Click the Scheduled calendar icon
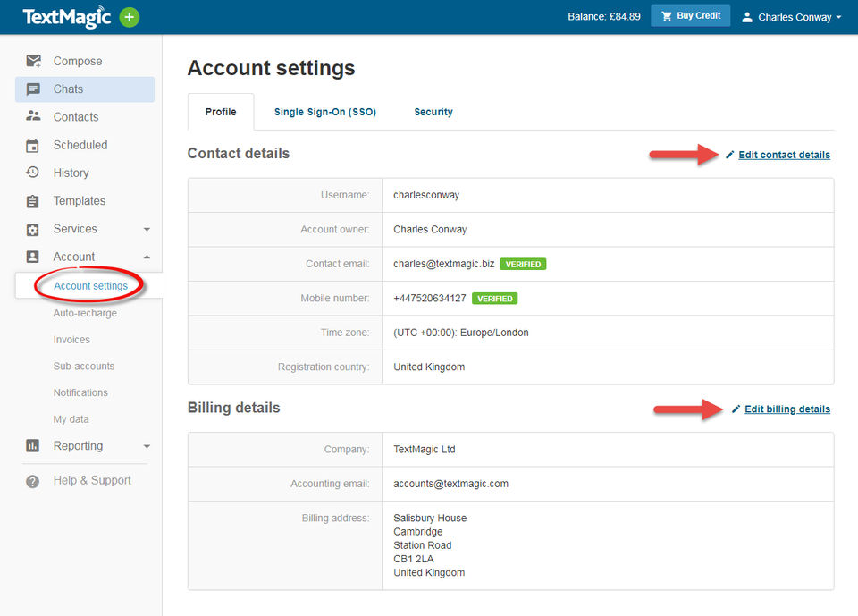The width and height of the screenshot is (858, 616). 33,145
